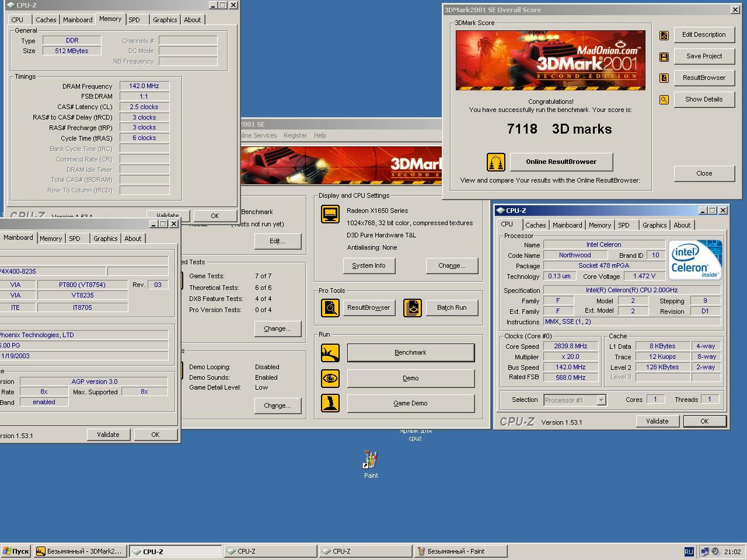The height and width of the screenshot is (560, 747).
Task: Switch to Memory tab in Mainboard CPU-Z window
Action: point(51,239)
